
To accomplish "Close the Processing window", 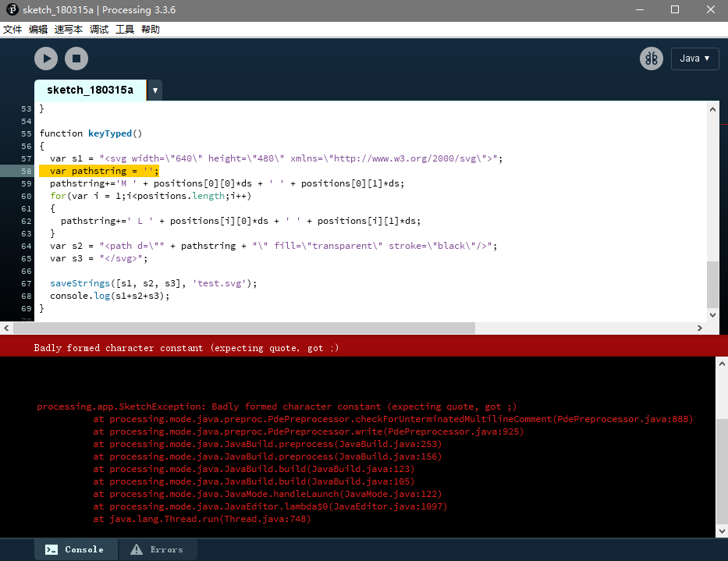I will 710,9.
